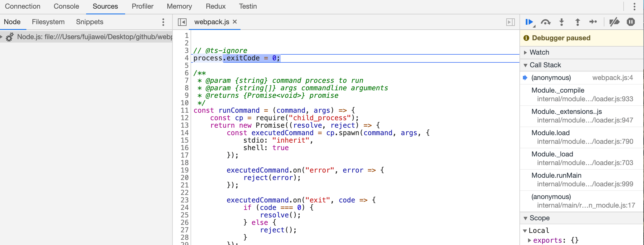Hide the navigator sidebar
This screenshot has width=644, height=245.
182,22
